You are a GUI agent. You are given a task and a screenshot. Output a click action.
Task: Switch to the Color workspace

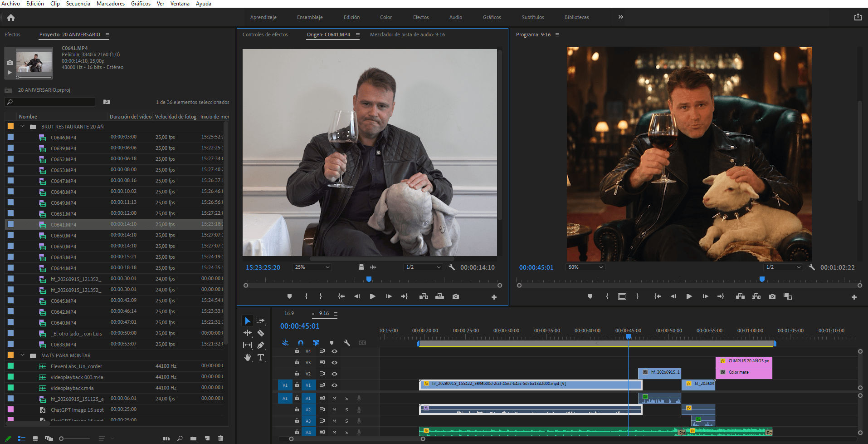pos(386,17)
